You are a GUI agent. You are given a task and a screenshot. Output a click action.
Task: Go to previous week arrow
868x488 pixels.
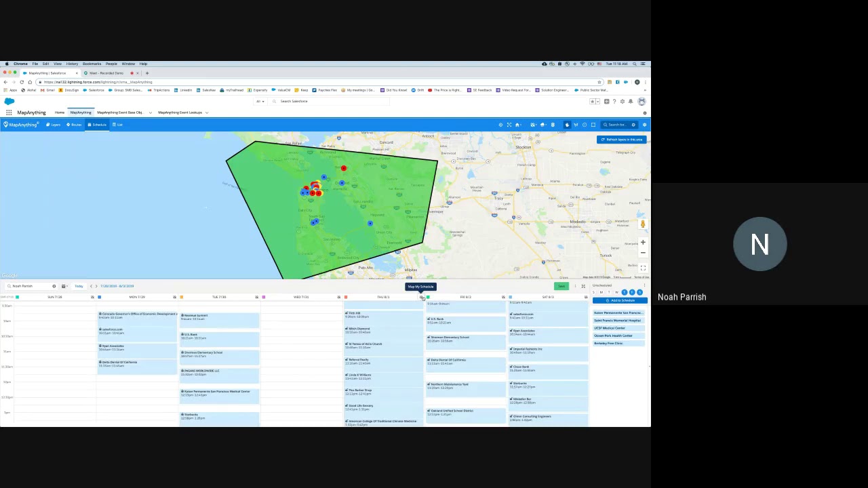tap(91, 286)
